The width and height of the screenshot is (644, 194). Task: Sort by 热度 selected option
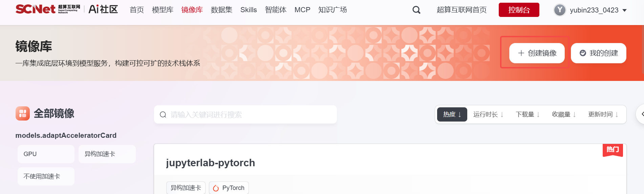pyautogui.click(x=452, y=114)
